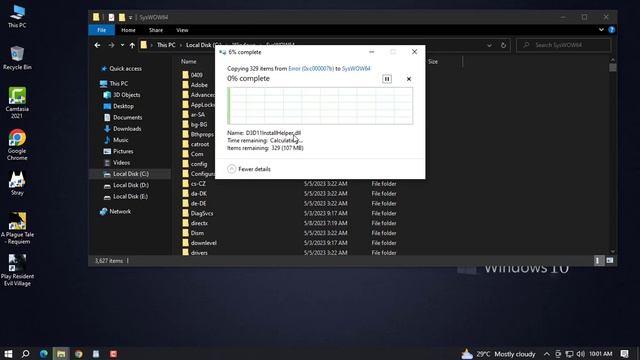The width and height of the screenshot is (640, 360).
Task: Open This PC desktop icon
Action: (17, 16)
